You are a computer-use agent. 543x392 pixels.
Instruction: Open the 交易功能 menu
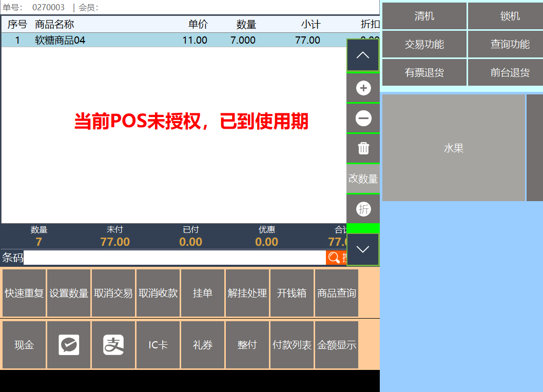tap(424, 45)
